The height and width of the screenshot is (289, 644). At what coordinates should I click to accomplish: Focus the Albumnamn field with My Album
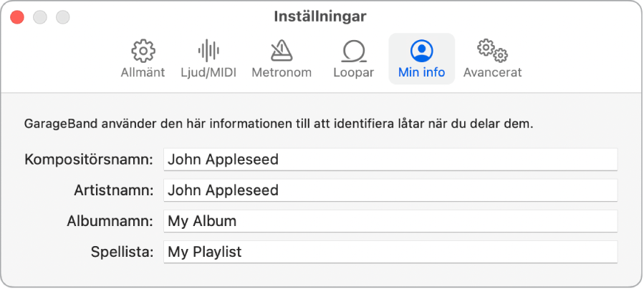[390, 221]
